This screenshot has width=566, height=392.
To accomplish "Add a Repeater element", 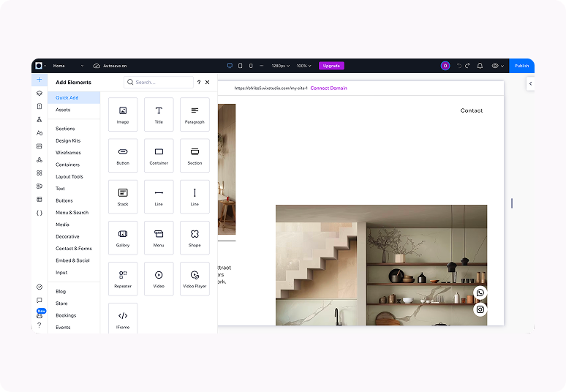I will (x=123, y=279).
